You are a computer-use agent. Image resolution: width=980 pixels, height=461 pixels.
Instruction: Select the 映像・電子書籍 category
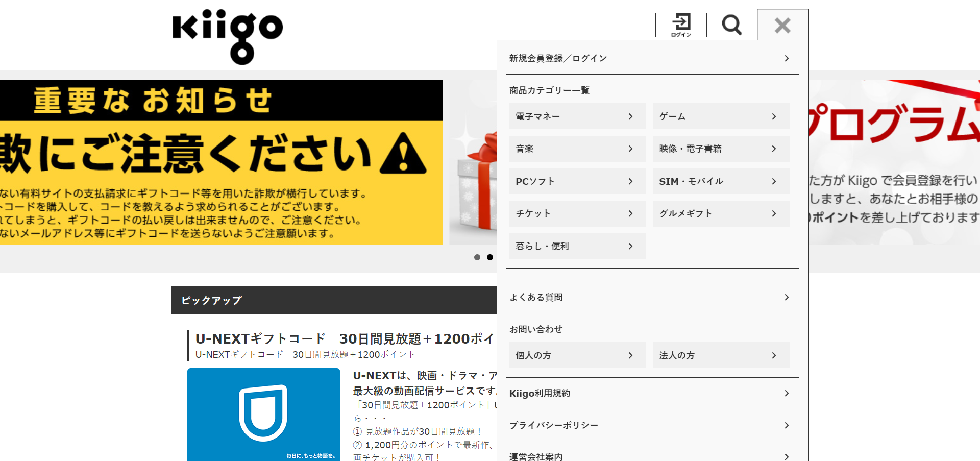click(721, 149)
